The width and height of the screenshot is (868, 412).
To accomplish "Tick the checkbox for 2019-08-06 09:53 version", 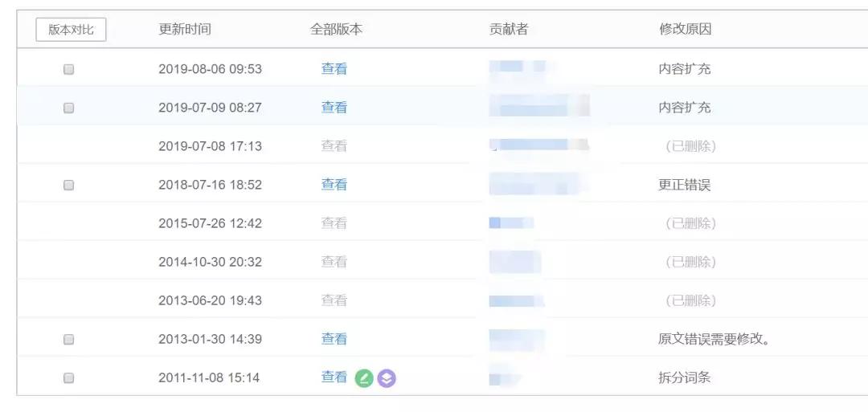I will pyautogui.click(x=68, y=69).
